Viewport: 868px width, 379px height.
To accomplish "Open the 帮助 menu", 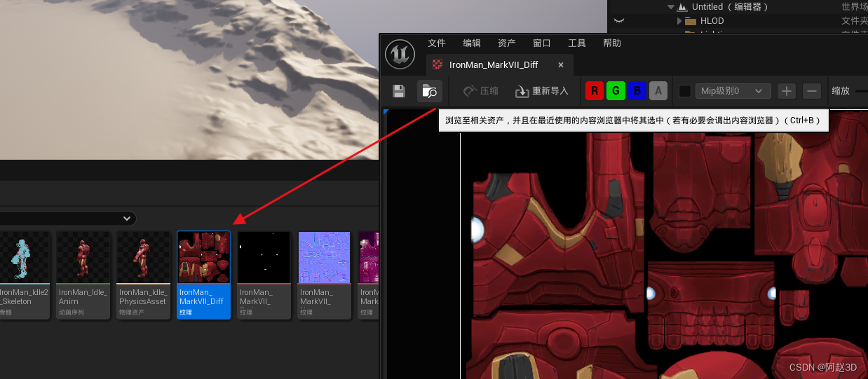I will [612, 43].
